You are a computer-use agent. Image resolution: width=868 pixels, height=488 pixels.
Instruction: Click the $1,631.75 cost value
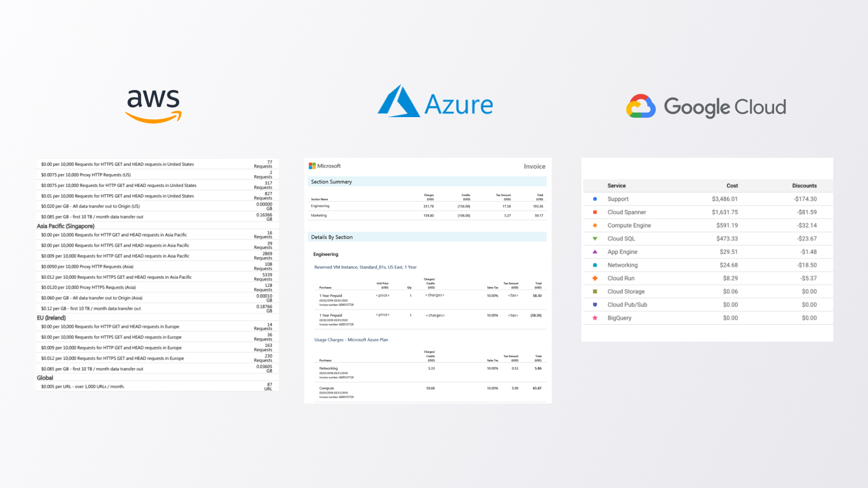tap(725, 212)
